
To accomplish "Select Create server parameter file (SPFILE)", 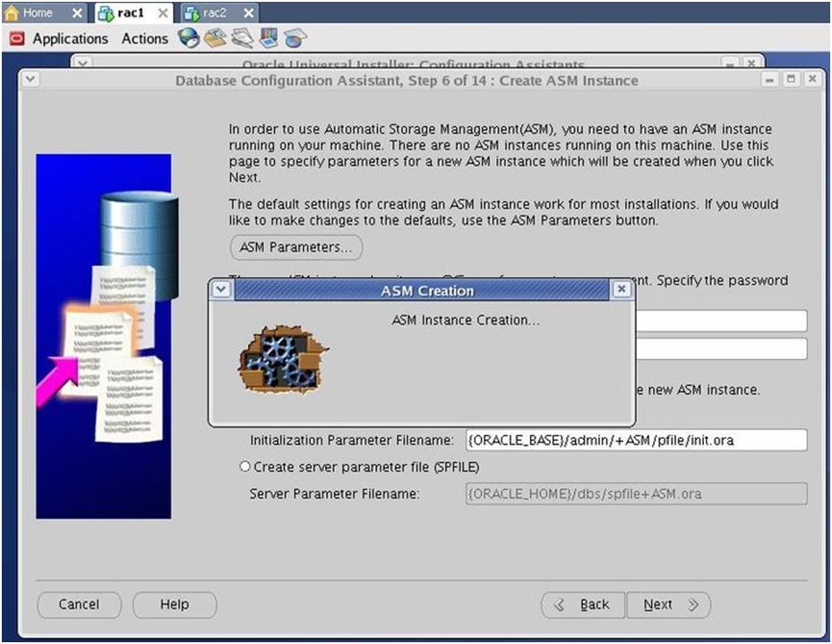I will click(244, 467).
